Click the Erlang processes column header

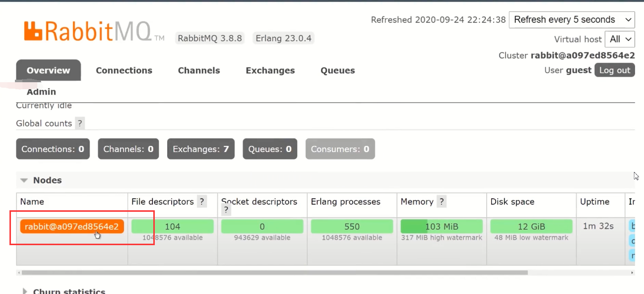pos(345,202)
